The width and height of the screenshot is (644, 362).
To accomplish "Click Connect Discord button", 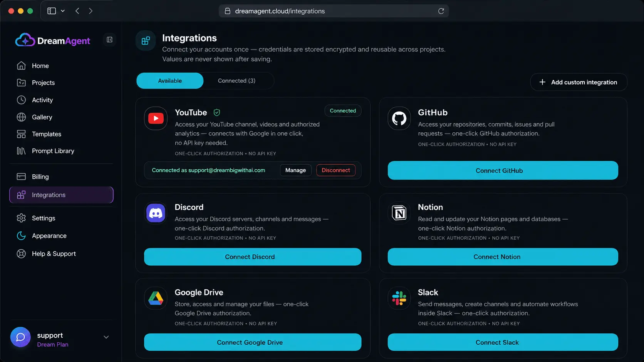I will pyautogui.click(x=253, y=257).
